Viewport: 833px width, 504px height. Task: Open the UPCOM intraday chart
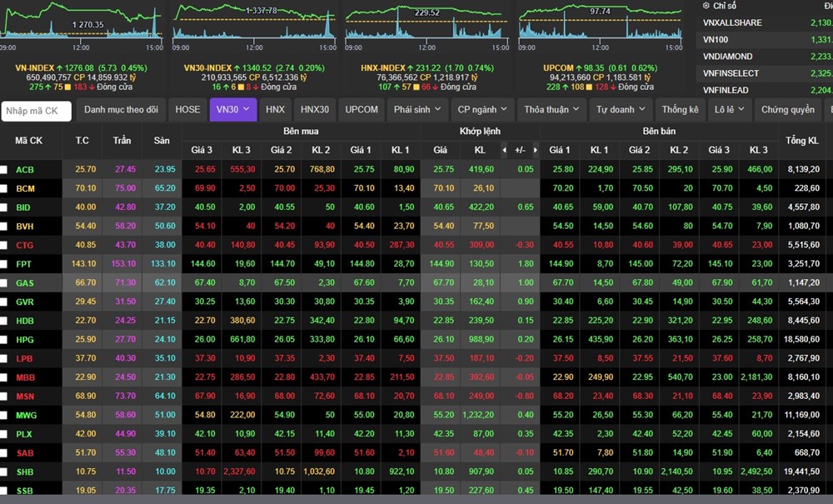[601, 26]
